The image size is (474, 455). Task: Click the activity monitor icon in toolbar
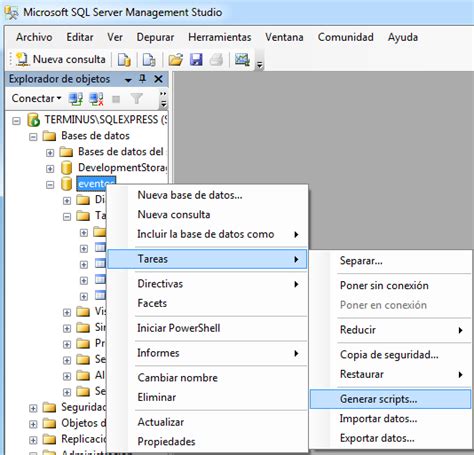tap(242, 60)
